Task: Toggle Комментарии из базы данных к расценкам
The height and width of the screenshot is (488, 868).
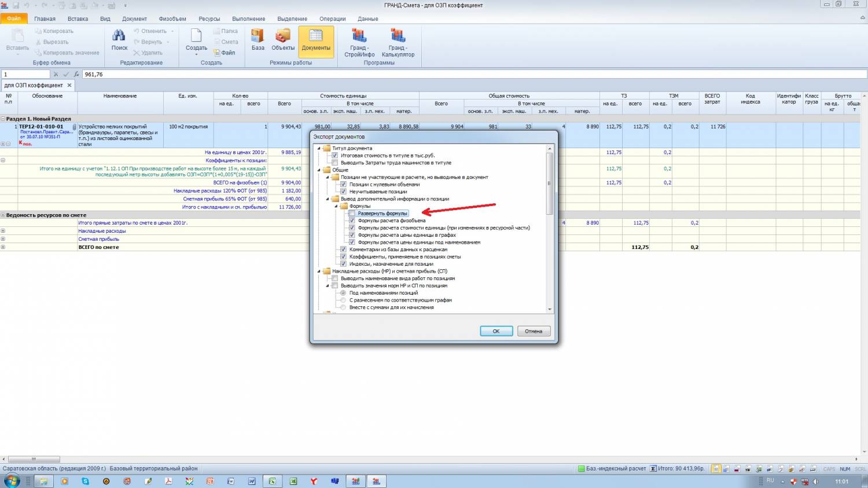Action: 343,249
